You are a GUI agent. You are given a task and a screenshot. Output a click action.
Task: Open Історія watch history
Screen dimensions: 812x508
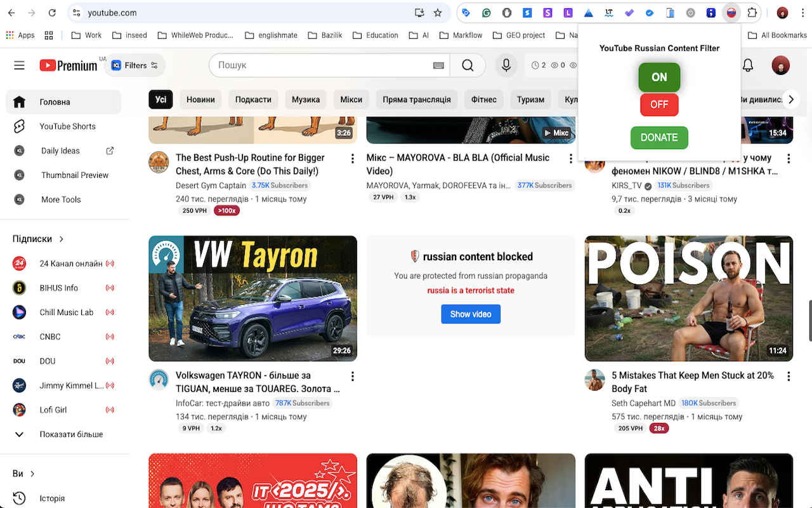click(63, 498)
